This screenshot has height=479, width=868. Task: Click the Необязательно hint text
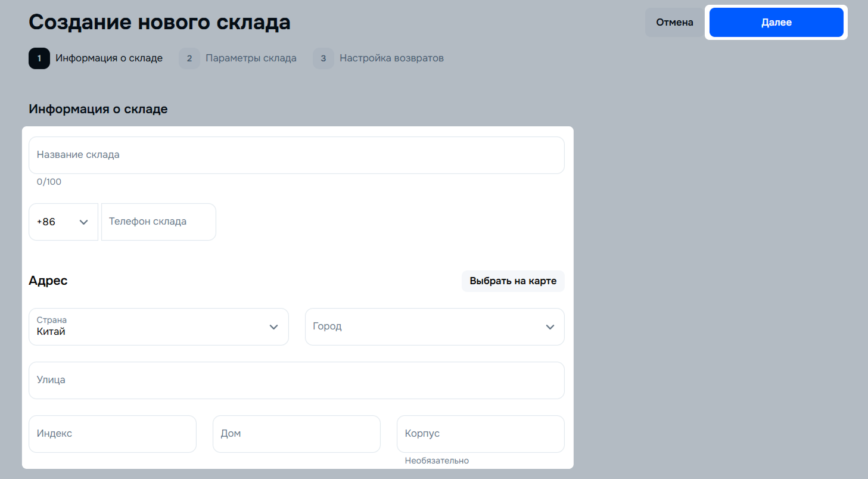pyautogui.click(x=437, y=461)
